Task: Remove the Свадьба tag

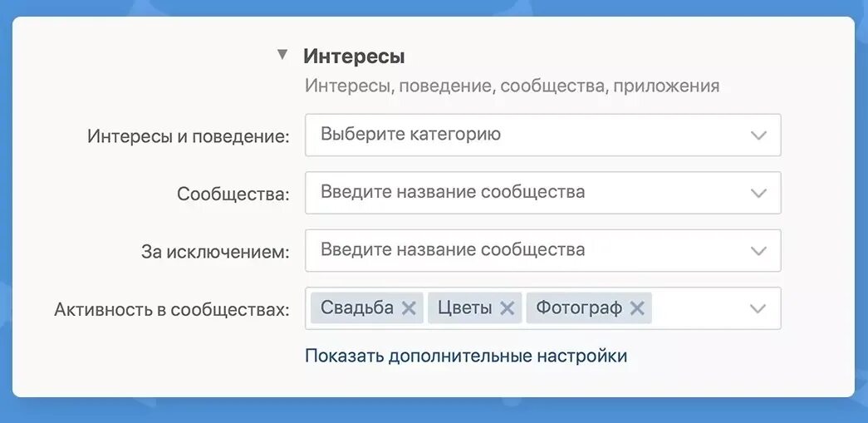Action: [409, 307]
